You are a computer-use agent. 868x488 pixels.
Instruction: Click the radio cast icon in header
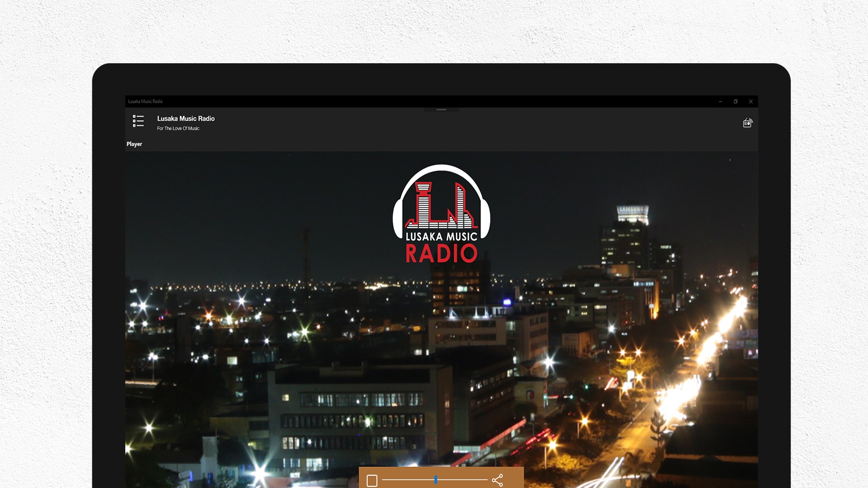click(x=748, y=123)
